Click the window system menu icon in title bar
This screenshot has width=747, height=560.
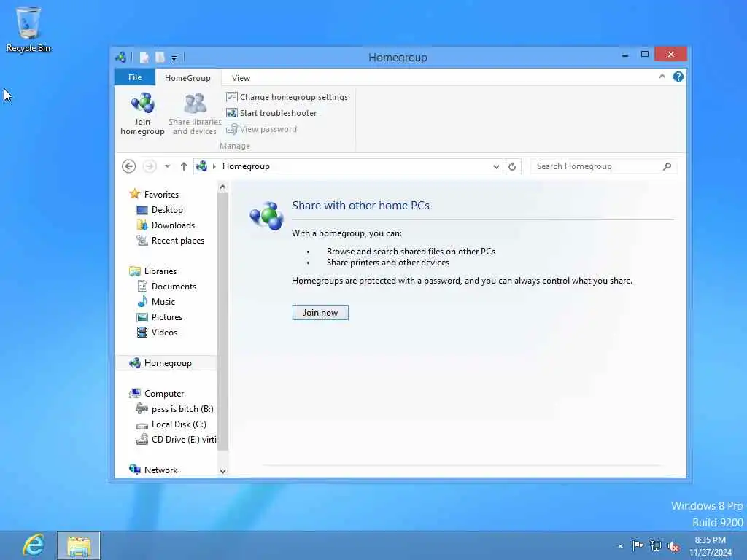(121, 58)
